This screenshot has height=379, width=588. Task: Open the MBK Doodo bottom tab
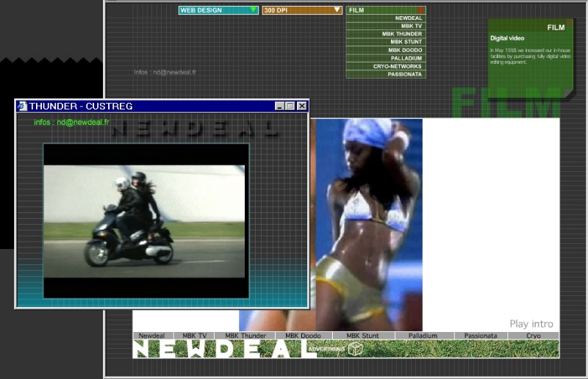pyautogui.click(x=304, y=336)
